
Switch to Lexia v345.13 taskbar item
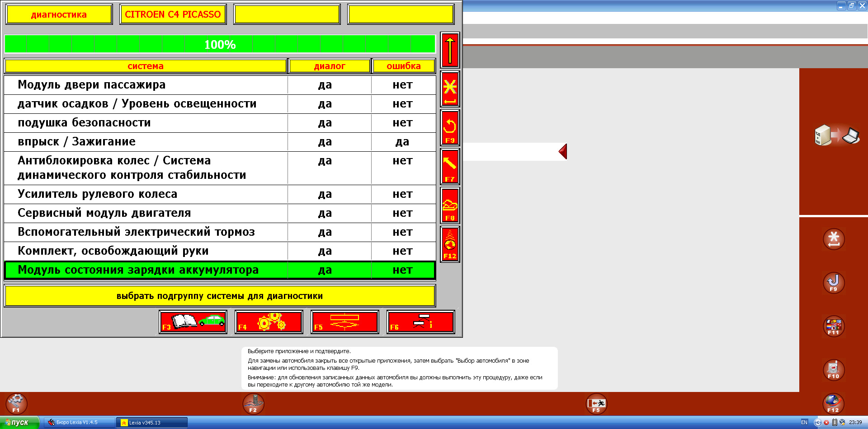tap(152, 423)
